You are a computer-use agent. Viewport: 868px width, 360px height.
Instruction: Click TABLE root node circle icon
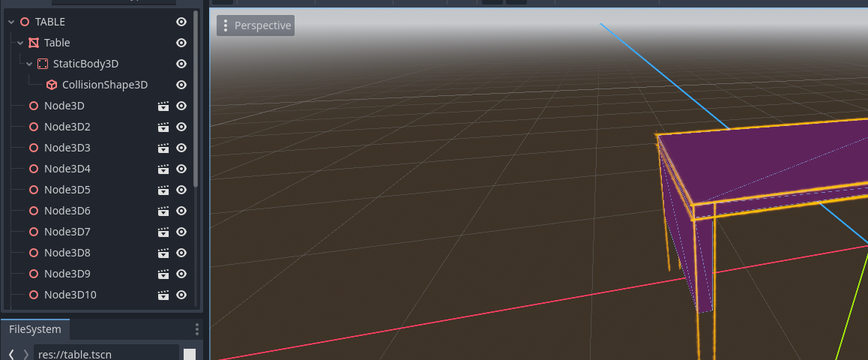[24, 22]
